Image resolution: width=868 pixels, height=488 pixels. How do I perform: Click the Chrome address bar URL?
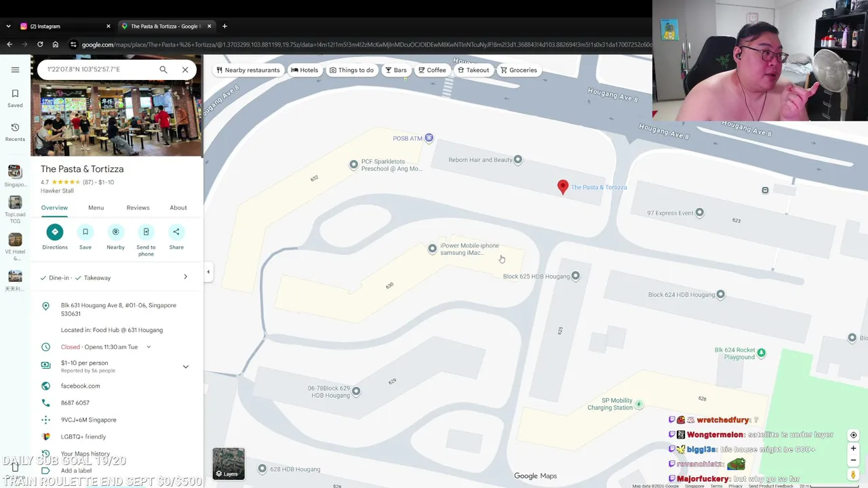tap(366, 45)
